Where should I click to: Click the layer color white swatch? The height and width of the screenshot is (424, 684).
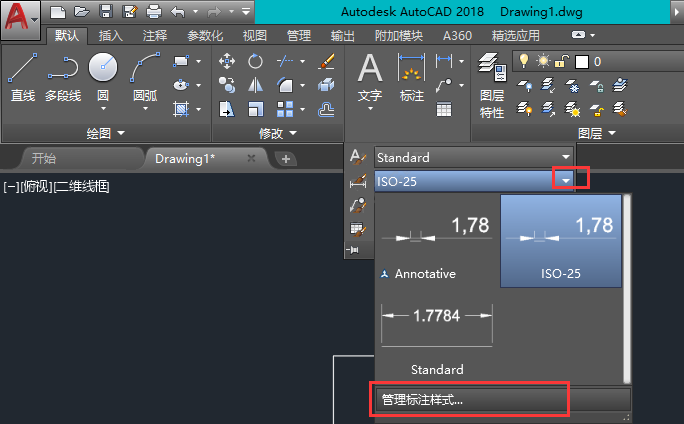click(x=582, y=62)
